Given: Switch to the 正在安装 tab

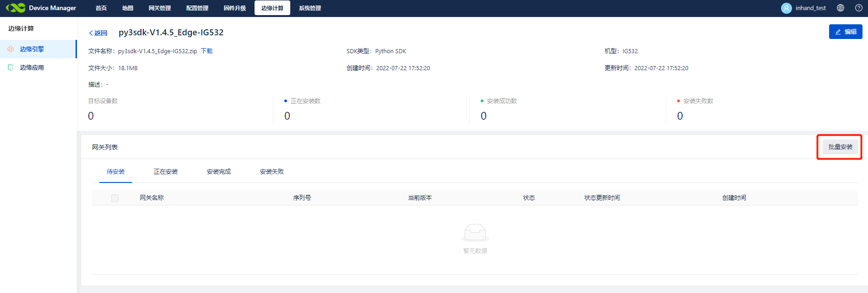Looking at the screenshot, I should pos(166,171).
